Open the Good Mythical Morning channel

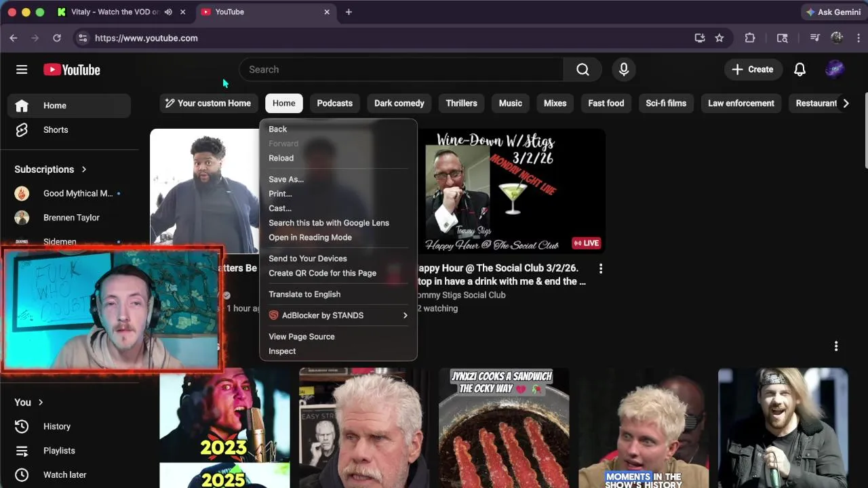point(69,193)
